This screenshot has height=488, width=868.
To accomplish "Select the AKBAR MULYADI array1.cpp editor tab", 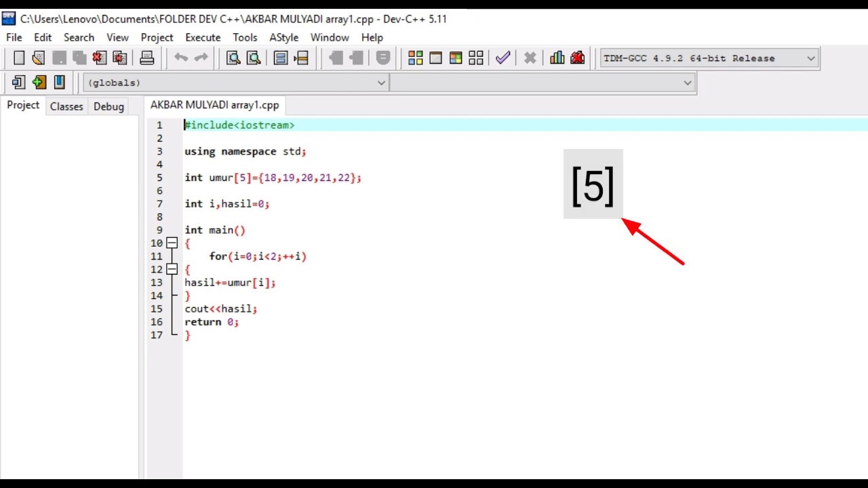I will (214, 105).
